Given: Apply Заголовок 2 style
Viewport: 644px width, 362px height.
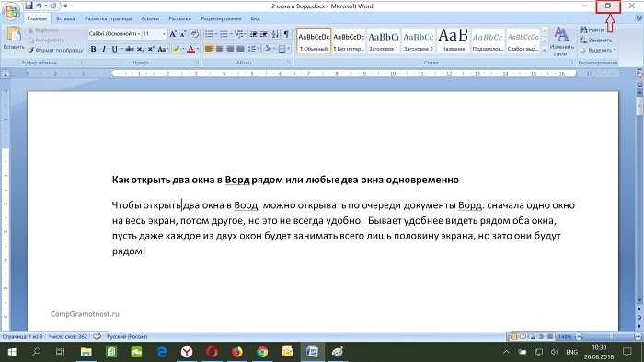Looking at the screenshot, I should (418, 41).
